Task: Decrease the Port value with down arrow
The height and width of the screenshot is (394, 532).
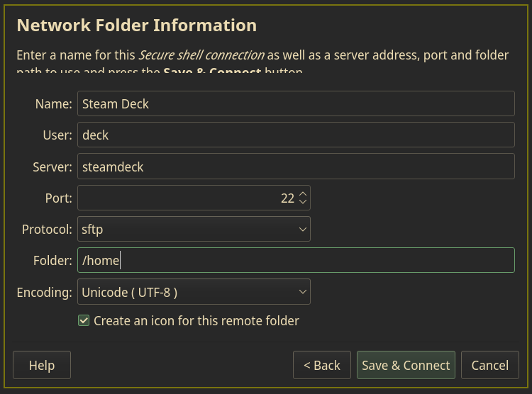Action: (x=303, y=203)
